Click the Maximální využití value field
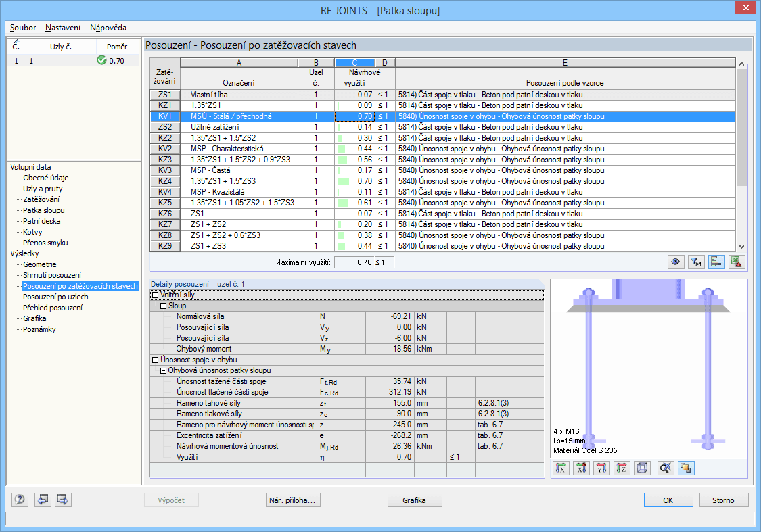 point(354,262)
